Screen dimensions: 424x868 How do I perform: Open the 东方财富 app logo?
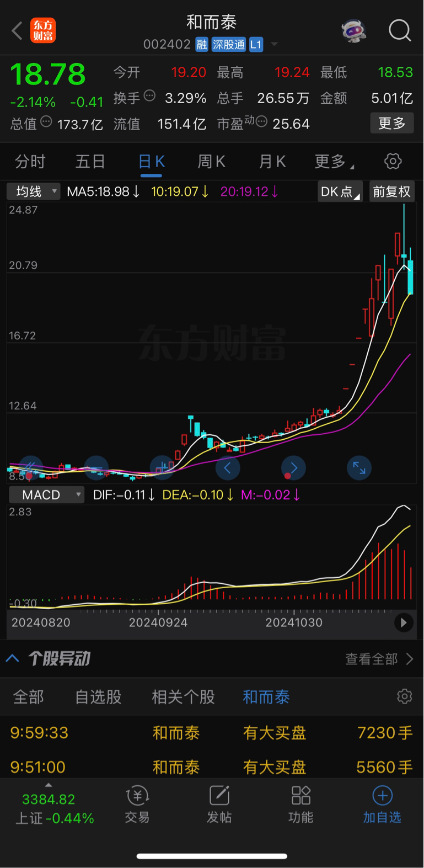(x=43, y=30)
